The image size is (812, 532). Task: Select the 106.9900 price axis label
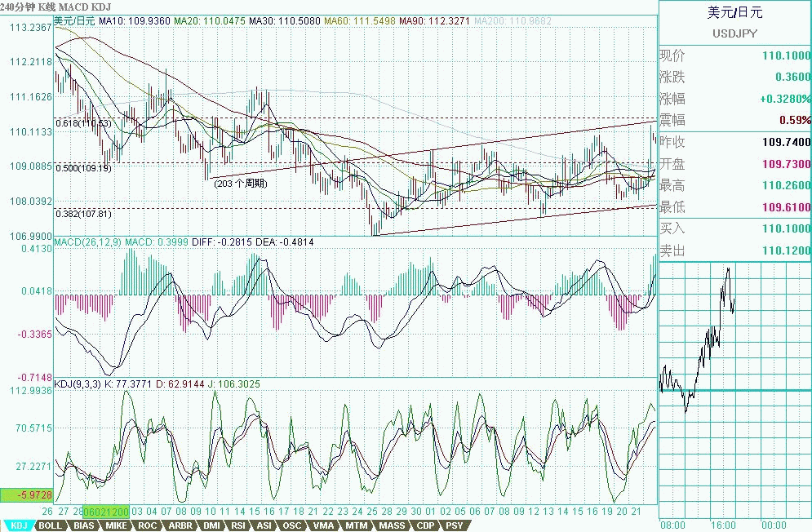click(31, 236)
